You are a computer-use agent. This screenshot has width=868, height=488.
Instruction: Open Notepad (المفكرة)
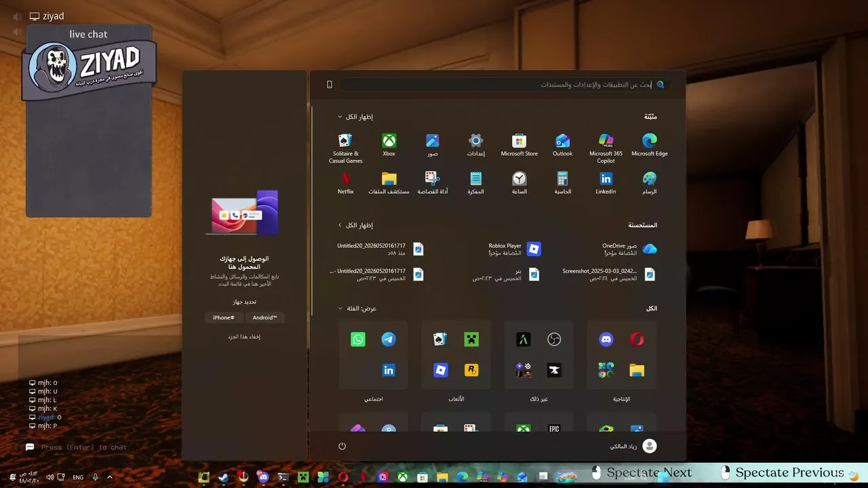pyautogui.click(x=475, y=183)
